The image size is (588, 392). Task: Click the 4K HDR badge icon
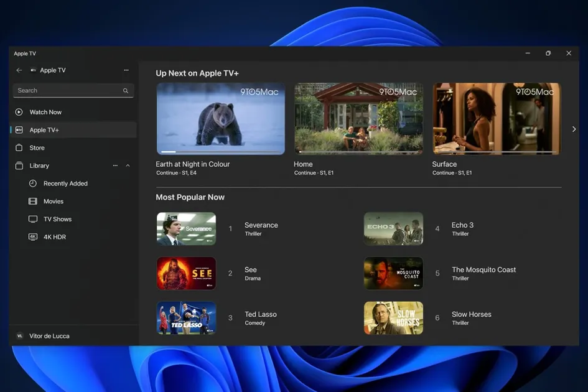pyautogui.click(x=33, y=236)
